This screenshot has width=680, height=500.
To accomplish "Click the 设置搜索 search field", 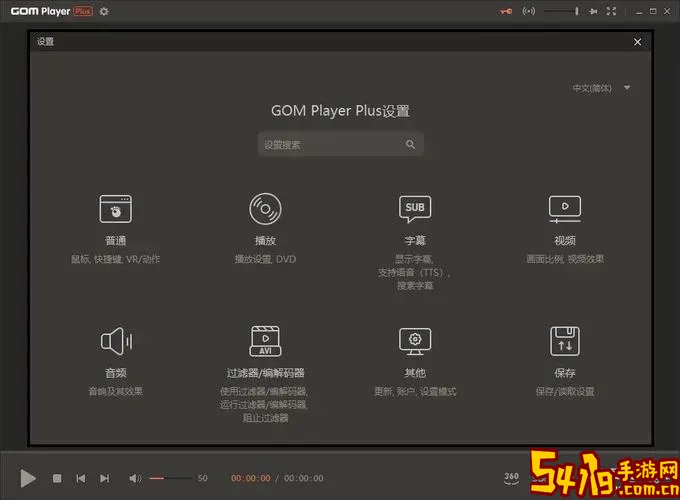I will (x=340, y=144).
